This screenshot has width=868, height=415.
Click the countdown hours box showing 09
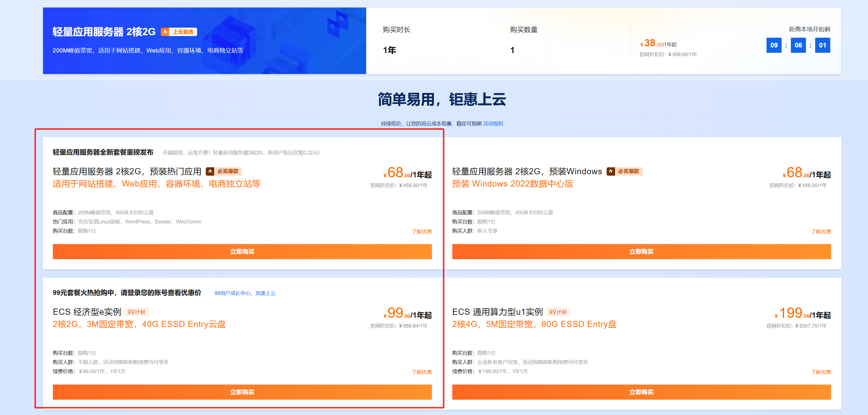[774, 45]
